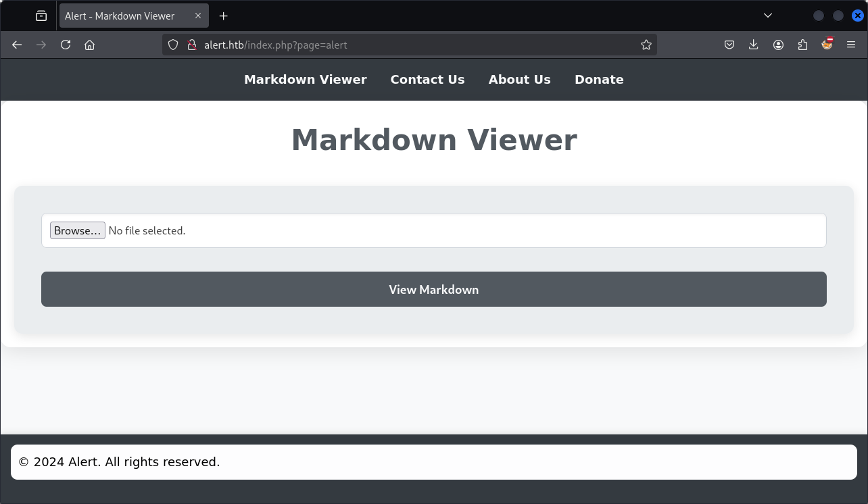Open the recent browsing tab history button
Image resolution: width=868 pixels, height=504 pixels.
pos(41,16)
